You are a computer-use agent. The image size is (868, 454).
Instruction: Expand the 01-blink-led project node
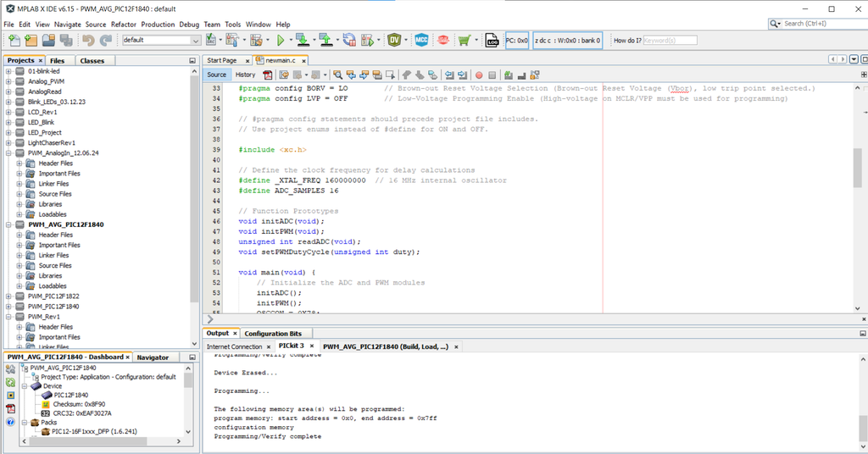(x=8, y=71)
